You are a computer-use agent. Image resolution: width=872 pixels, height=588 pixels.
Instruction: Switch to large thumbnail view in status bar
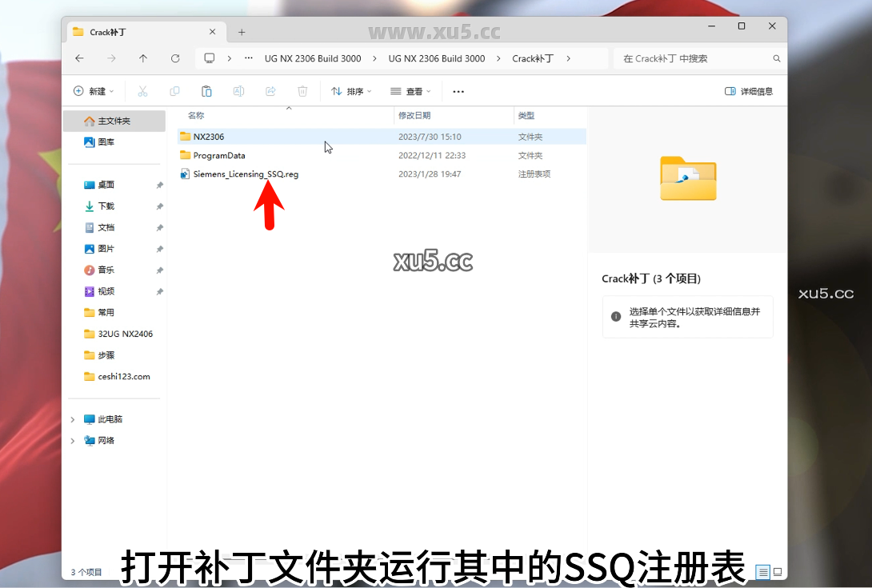[777, 573]
